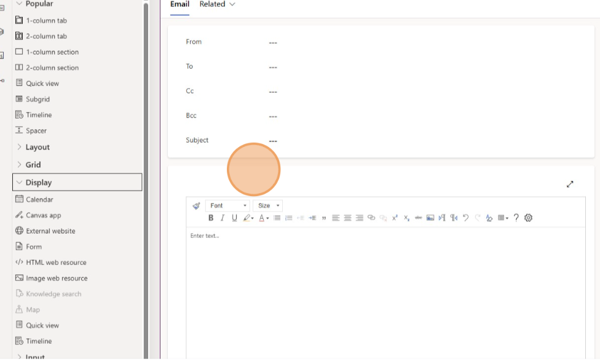Screen dimensions: 600x364
Task: Open the Related tab dropdown
Action: point(217,4)
